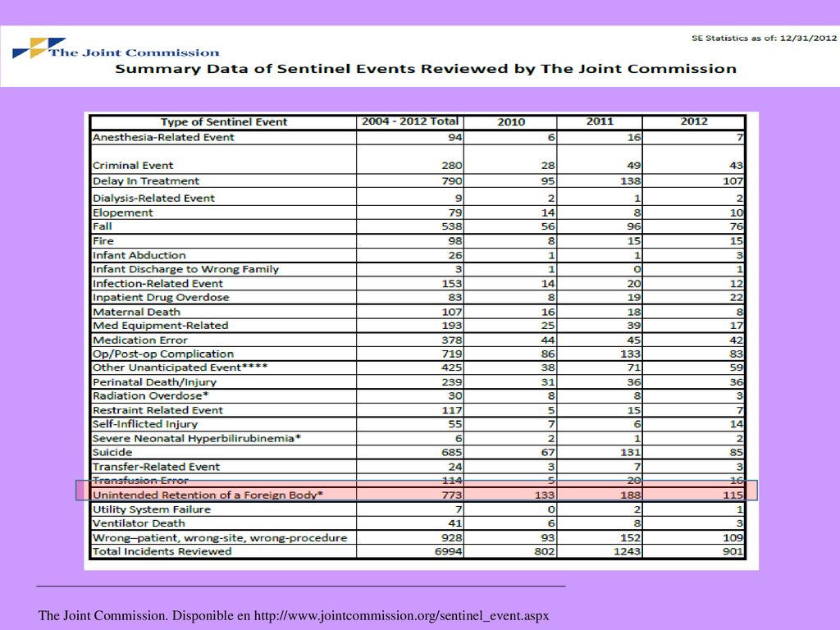Select 'Other Unanticipated Event****' row label
The height and width of the screenshot is (630, 840).
(180, 367)
